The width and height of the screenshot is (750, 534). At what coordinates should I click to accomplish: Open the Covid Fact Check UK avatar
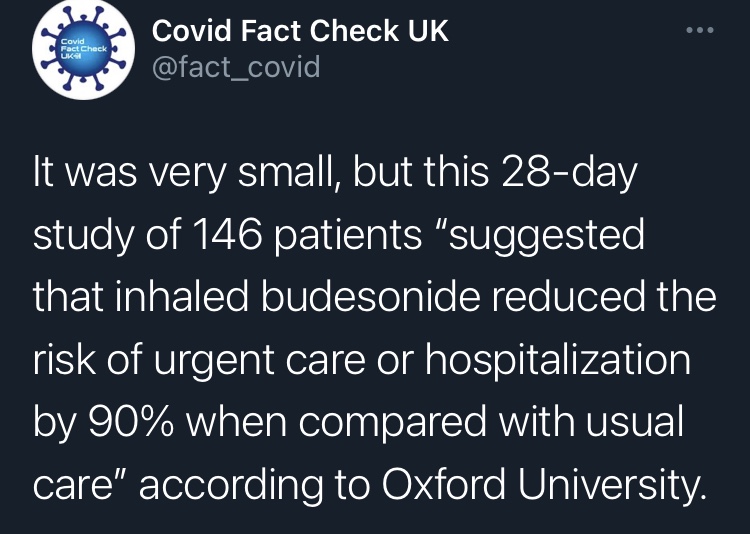83,50
